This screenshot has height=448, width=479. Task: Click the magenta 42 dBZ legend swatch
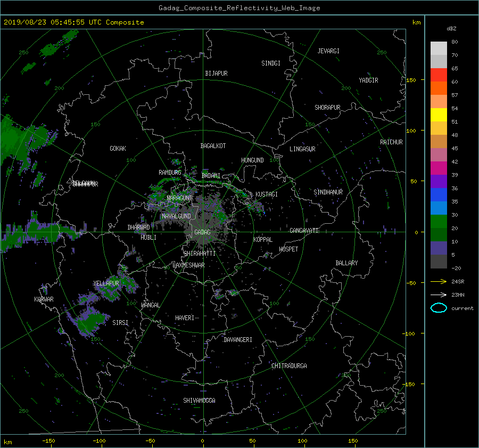439,168
